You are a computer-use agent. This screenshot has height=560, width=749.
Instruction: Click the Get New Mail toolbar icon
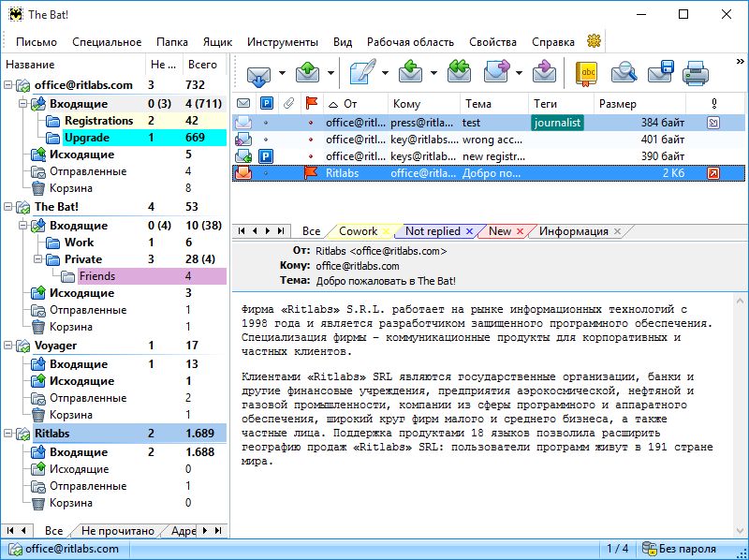coord(257,73)
